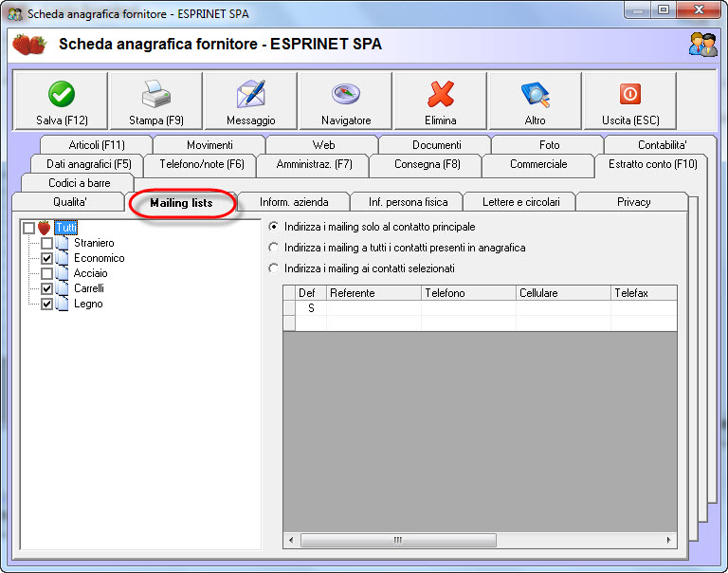Select the Carrelli list label

click(x=89, y=288)
